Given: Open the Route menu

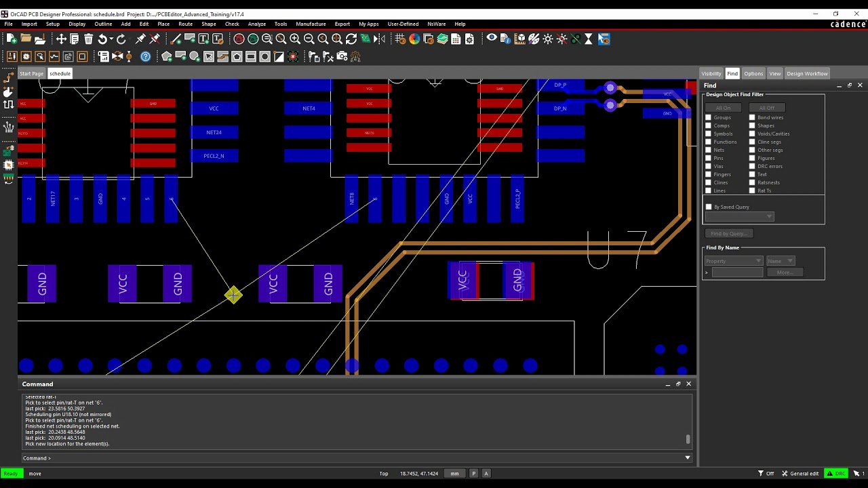Looking at the screenshot, I should (x=185, y=24).
